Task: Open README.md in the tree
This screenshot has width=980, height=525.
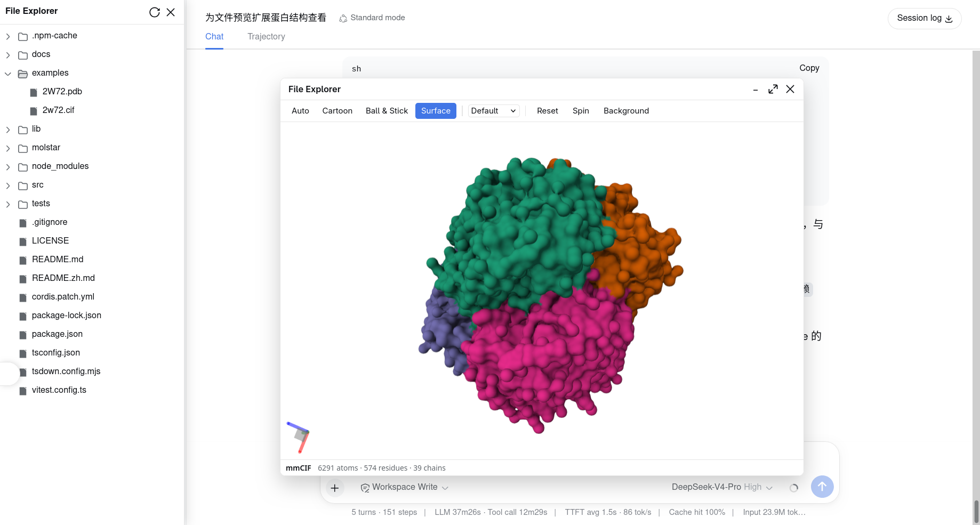Action: (58, 260)
